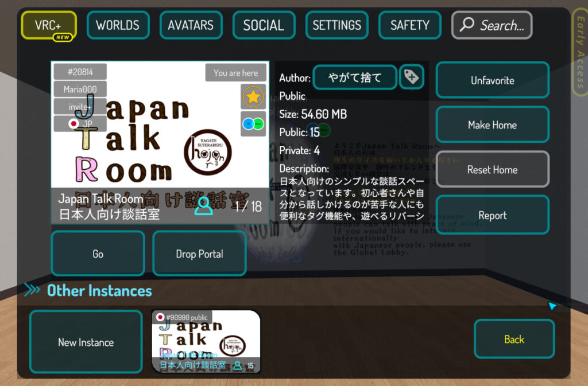The image size is (588, 386).
Task: Open the Social tab
Action: tap(264, 25)
